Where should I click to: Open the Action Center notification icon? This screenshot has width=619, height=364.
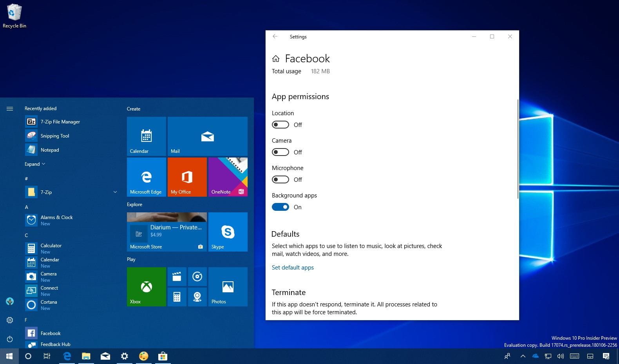click(606, 356)
